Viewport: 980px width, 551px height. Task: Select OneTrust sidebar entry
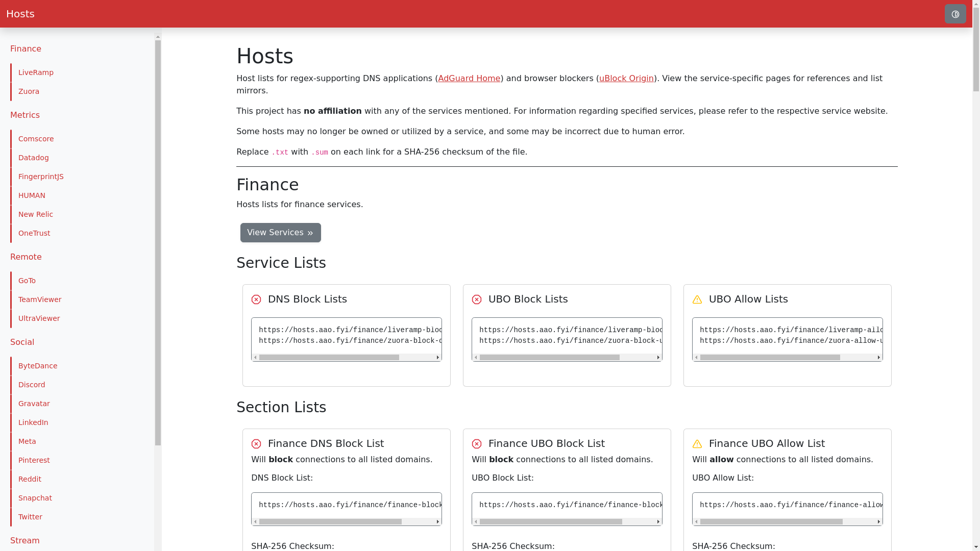[x=34, y=233]
